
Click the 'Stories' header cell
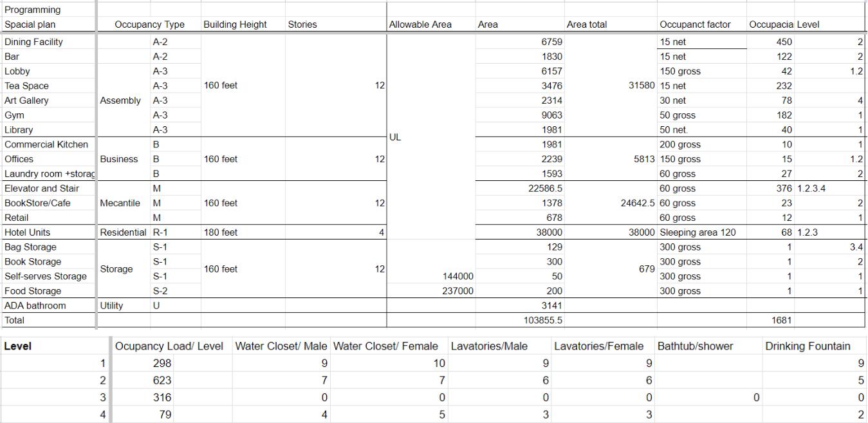pyautogui.click(x=335, y=24)
